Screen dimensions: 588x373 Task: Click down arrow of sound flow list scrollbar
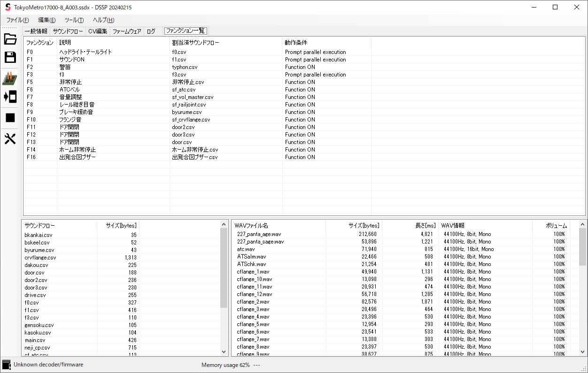click(224, 352)
